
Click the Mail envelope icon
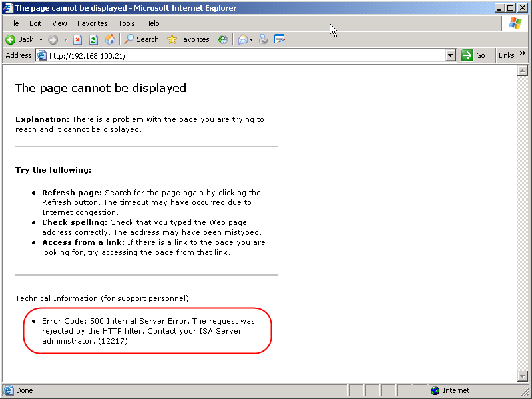click(242, 39)
